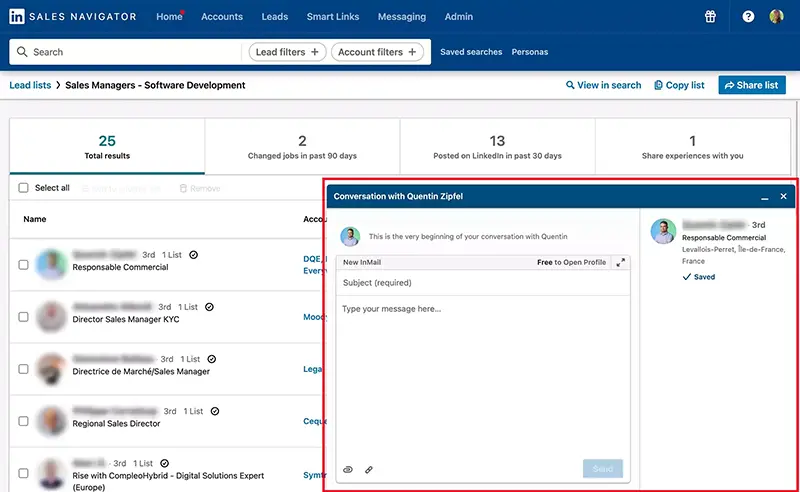
Task: Click the 1 List label for Responsable Commercial
Action: pos(172,255)
